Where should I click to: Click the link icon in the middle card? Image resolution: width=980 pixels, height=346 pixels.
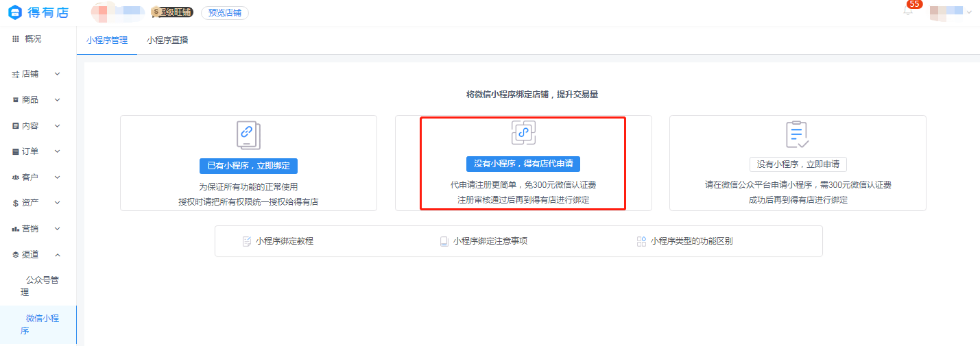pyautogui.click(x=523, y=133)
